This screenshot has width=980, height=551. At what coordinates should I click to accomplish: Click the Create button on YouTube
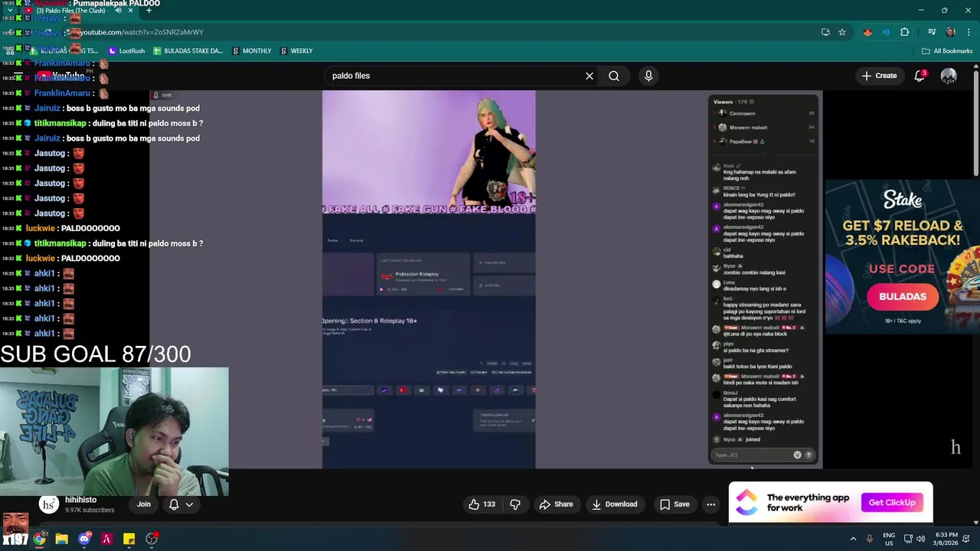pyautogui.click(x=879, y=76)
